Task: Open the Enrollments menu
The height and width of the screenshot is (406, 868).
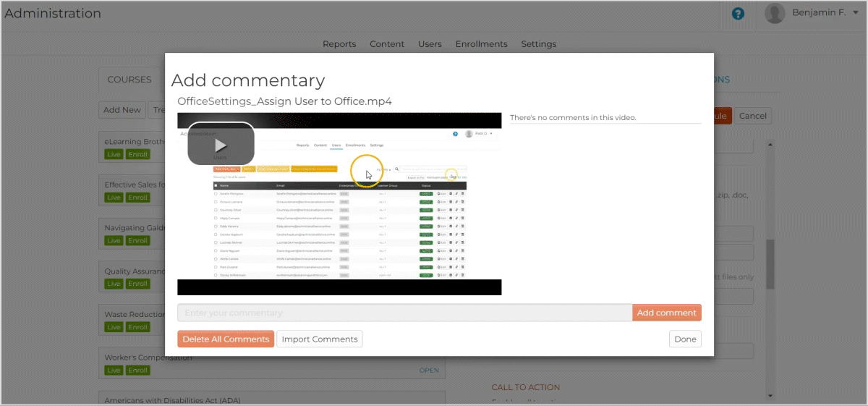Action: (481, 44)
